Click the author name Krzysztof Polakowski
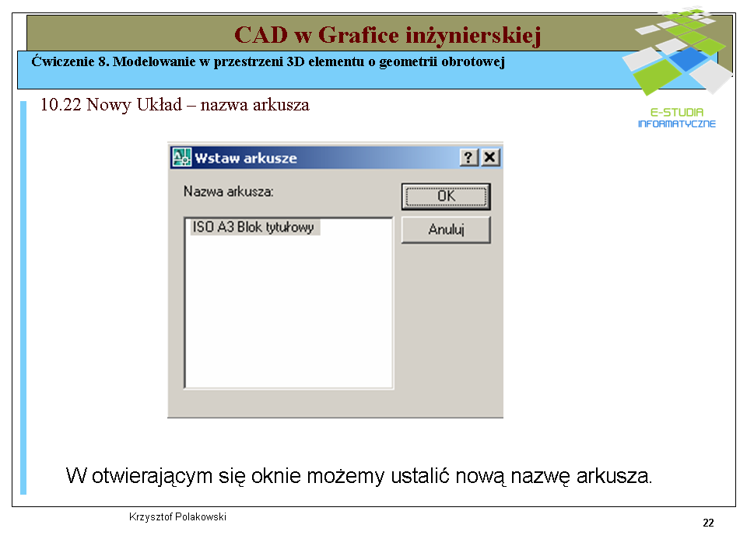This screenshot has width=747, height=560. [x=177, y=516]
